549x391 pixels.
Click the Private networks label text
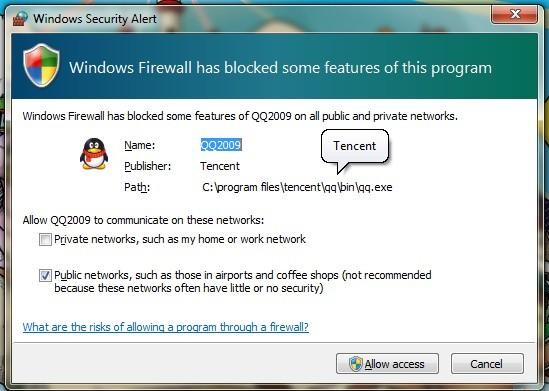(180, 239)
